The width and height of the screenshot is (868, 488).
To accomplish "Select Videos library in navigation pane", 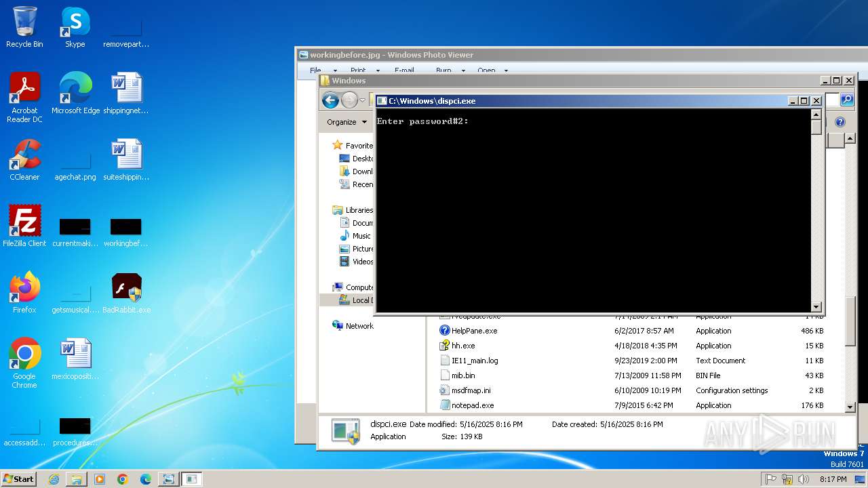I will pos(357,262).
